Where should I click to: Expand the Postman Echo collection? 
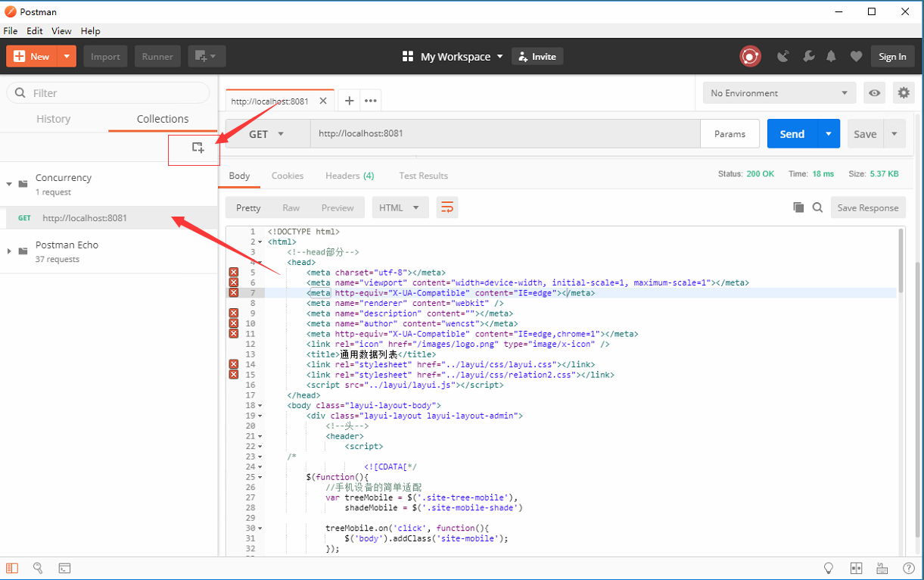click(9, 251)
